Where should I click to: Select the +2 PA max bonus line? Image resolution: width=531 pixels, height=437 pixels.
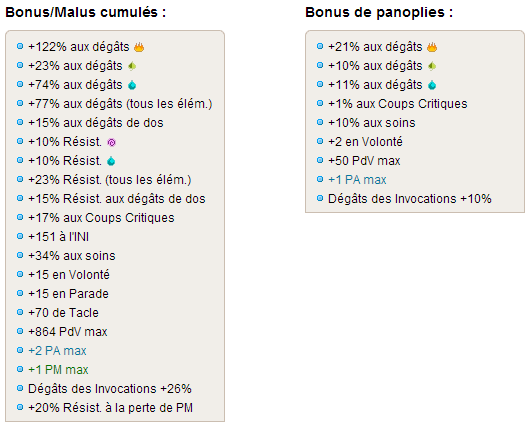57,351
